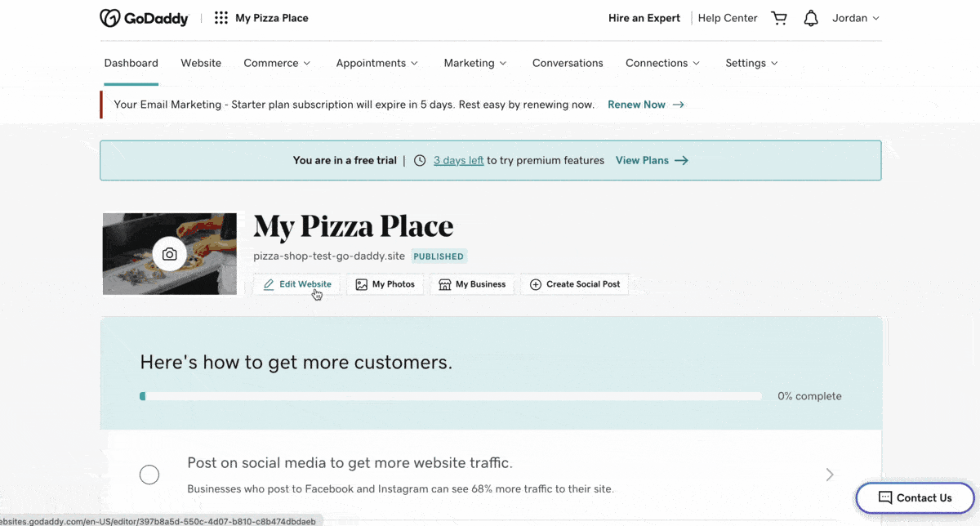The height and width of the screenshot is (526, 980).
Task: Expand the Marketing dropdown menu
Action: pyautogui.click(x=474, y=63)
